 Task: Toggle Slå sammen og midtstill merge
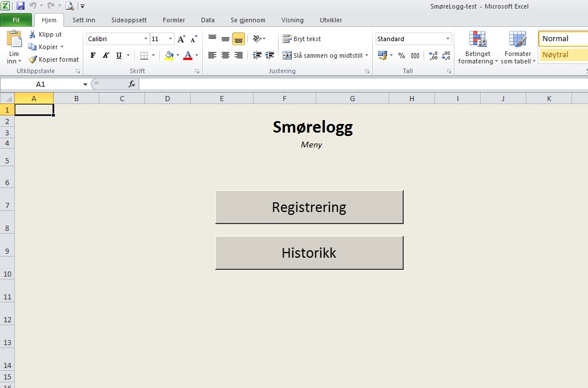click(x=323, y=55)
